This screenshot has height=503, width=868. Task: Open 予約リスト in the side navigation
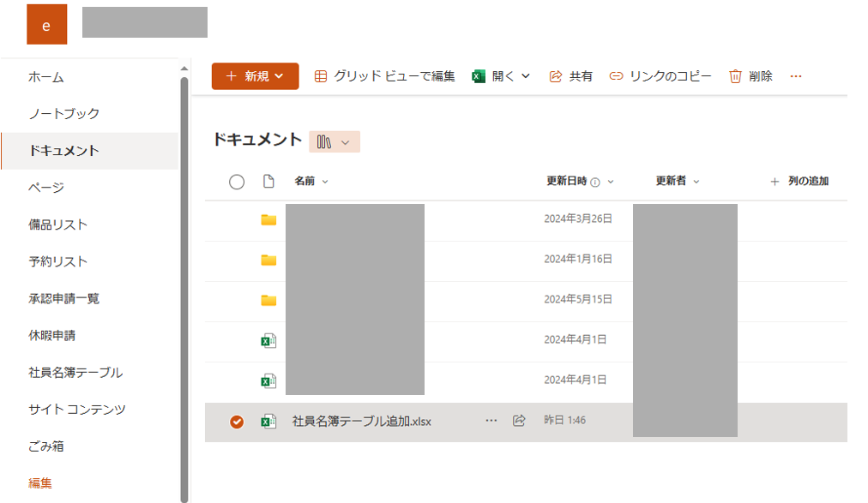tap(58, 261)
